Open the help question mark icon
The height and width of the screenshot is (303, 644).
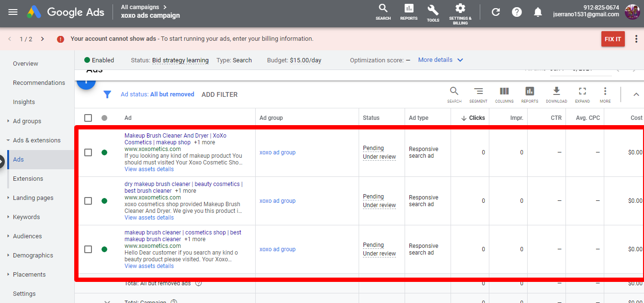pyautogui.click(x=517, y=12)
